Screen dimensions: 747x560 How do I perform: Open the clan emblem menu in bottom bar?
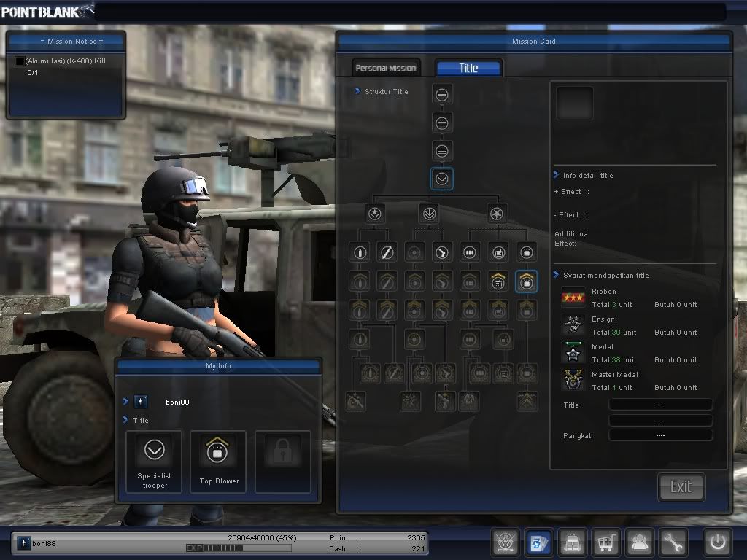click(x=505, y=542)
